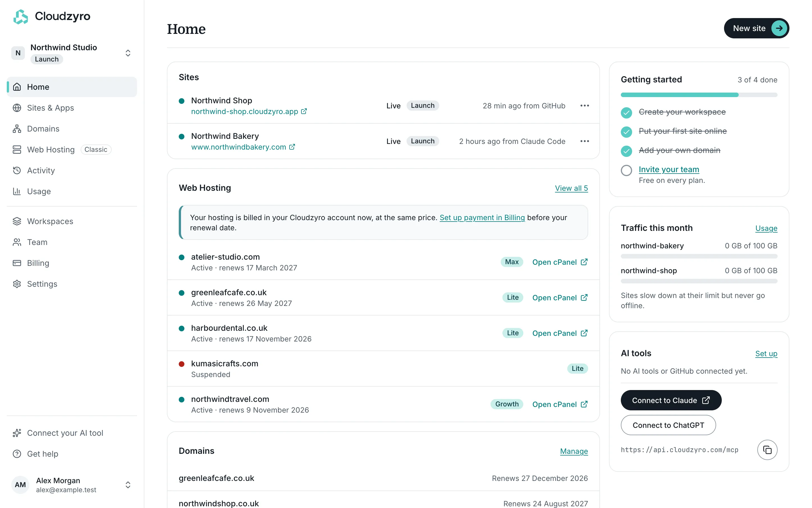This screenshot has width=812, height=508.
Task: Copy the MCP API URL
Action: tap(767, 450)
